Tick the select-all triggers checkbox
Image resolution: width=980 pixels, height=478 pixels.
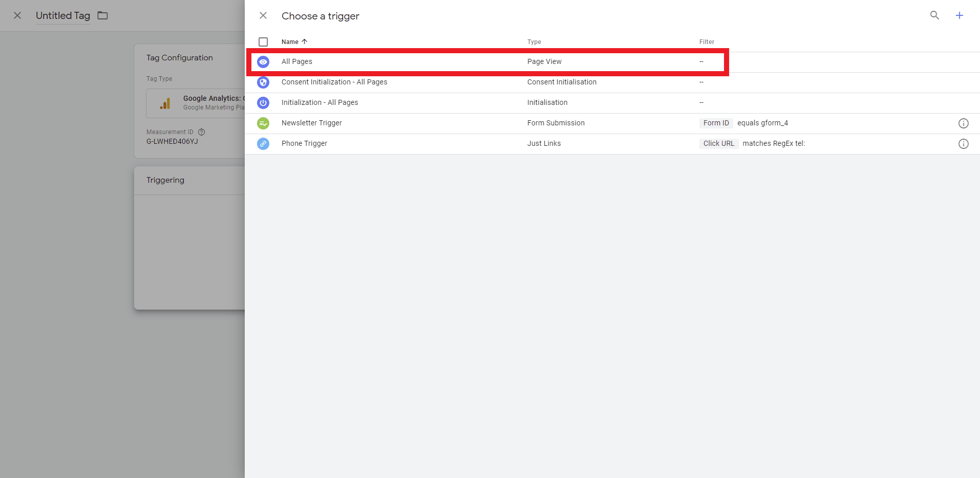click(x=263, y=42)
